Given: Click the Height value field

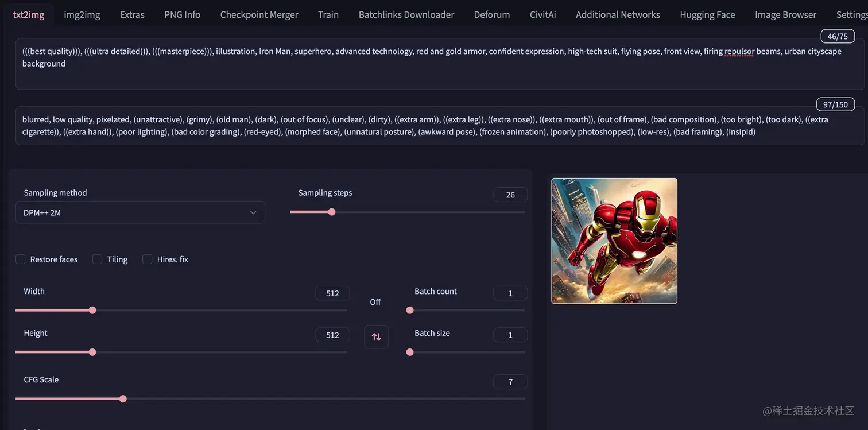Looking at the screenshot, I should (332, 335).
